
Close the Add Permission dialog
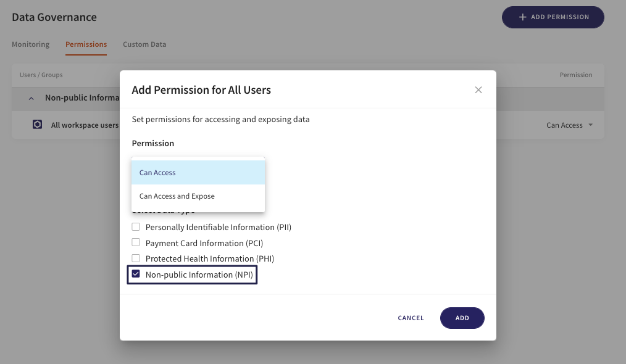478,90
